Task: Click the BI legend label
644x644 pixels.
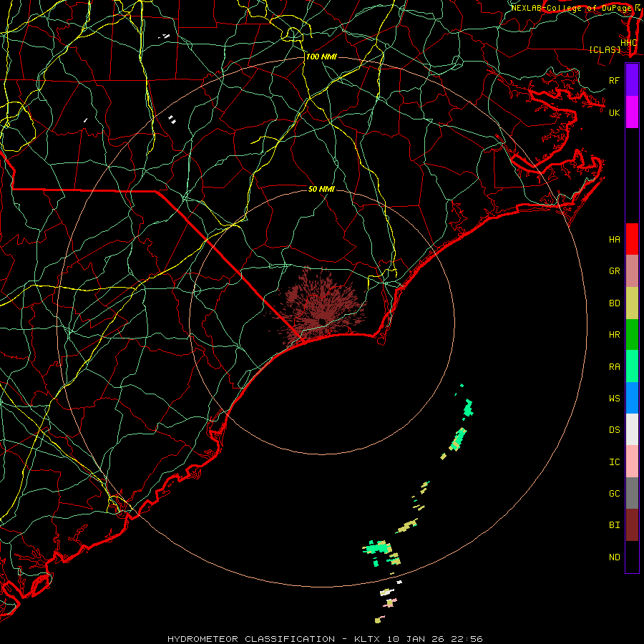Action: 614,525
